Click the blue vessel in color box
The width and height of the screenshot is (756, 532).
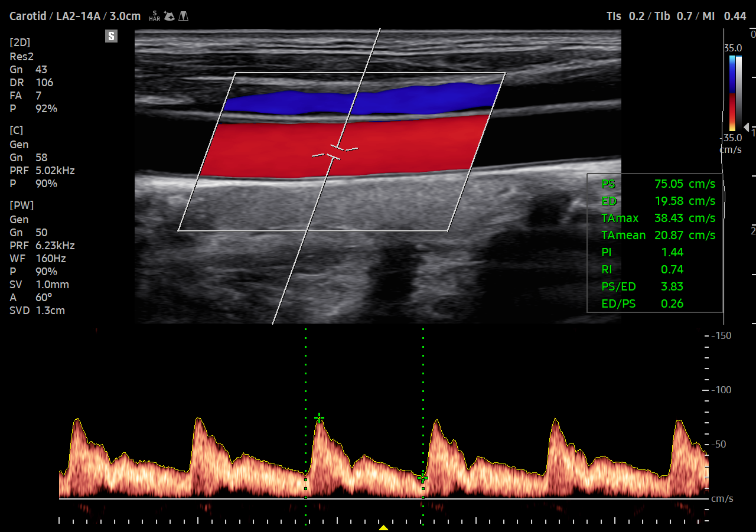[x=360, y=100]
